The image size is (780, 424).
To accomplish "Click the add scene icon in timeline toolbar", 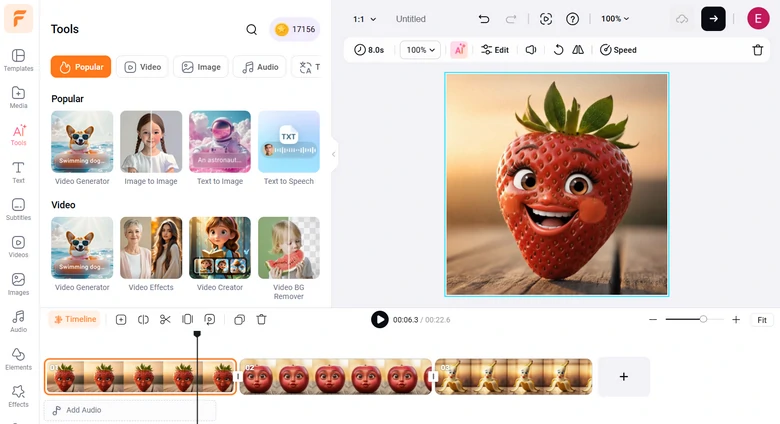I will coord(121,319).
